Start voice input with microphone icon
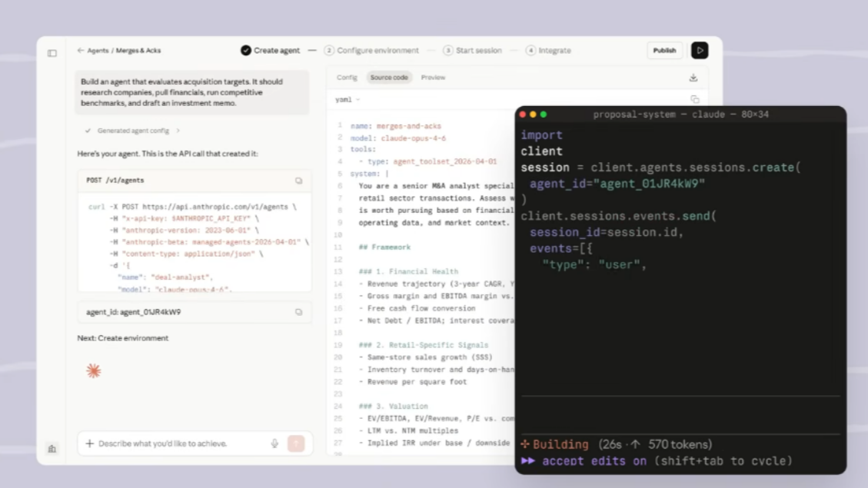This screenshot has height=488, width=868. pos(274,443)
